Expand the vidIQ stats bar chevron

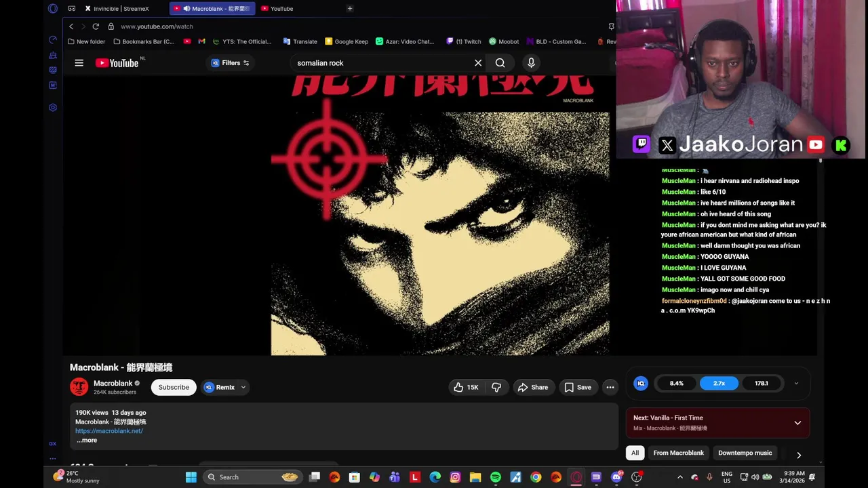(796, 384)
